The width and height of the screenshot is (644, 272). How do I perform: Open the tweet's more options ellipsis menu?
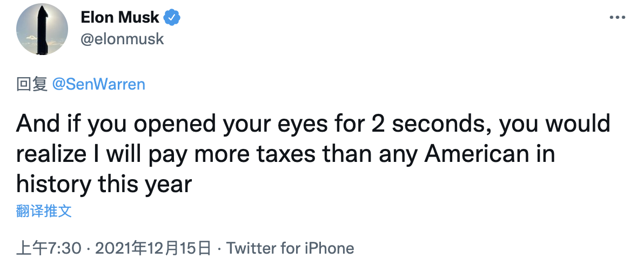[x=617, y=17]
